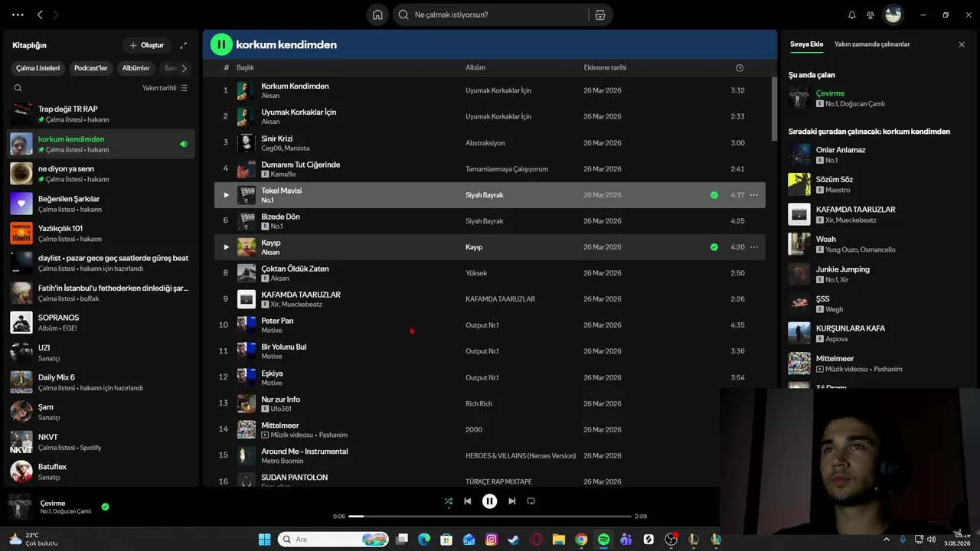Open File Explorer from the taskbar
This screenshot has width=980, height=551.
click(558, 540)
